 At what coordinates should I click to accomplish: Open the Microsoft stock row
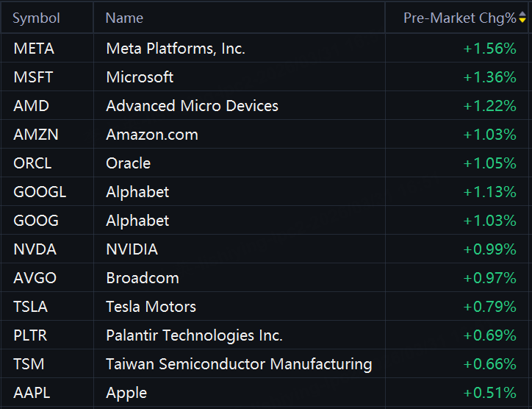pos(140,77)
